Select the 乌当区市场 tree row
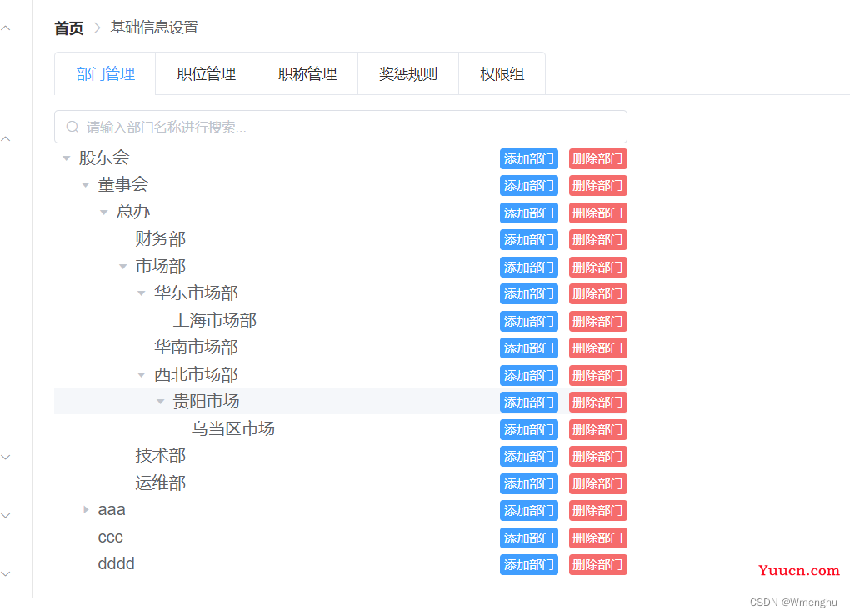Image resolution: width=850 pixels, height=616 pixels. (341, 429)
